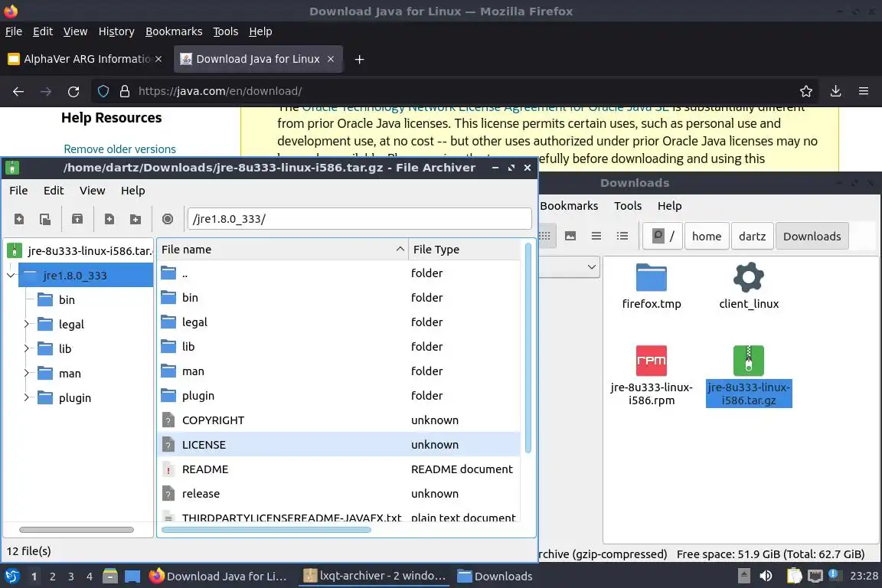Switch to virtual desktop 2

(52, 577)
